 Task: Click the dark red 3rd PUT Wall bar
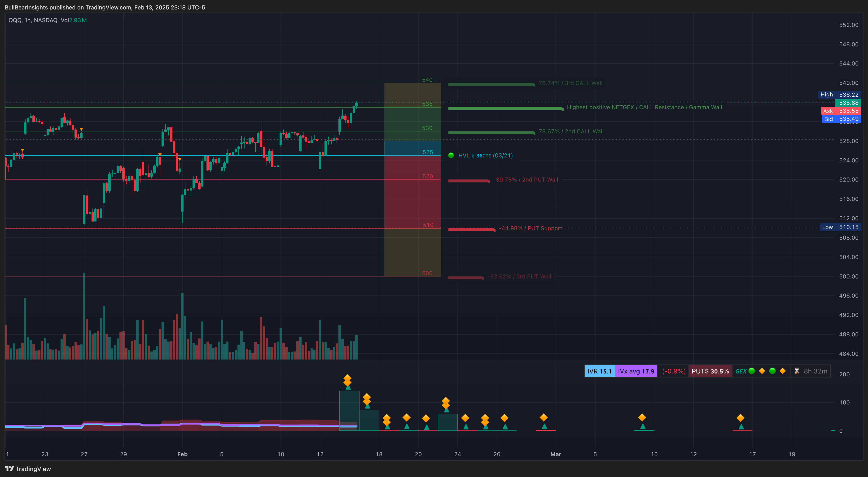466,278
